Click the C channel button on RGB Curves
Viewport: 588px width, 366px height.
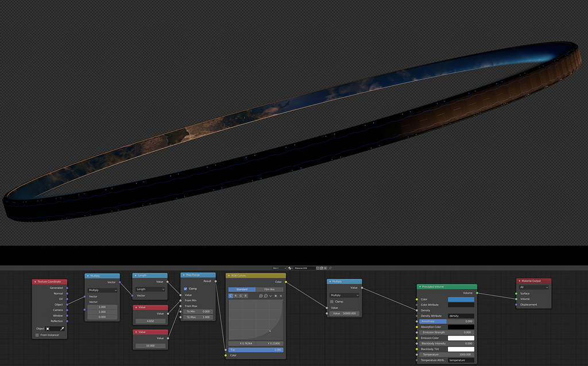230,296
